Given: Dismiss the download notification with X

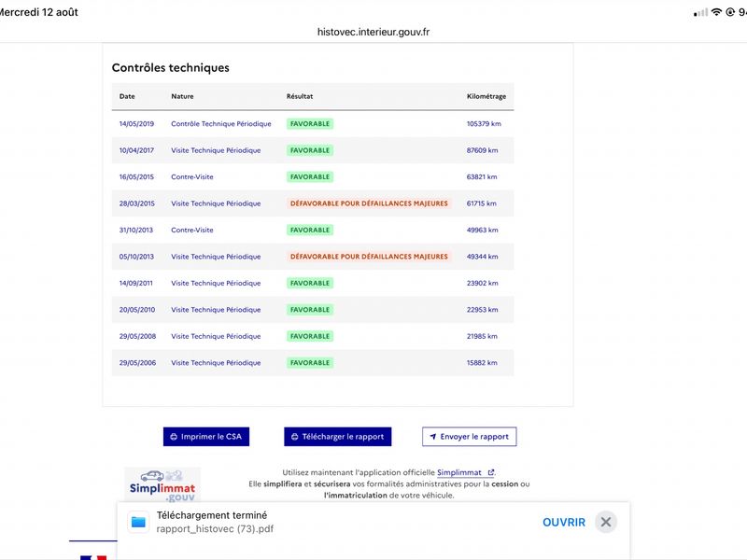Looking at the screenshot, I should 605,522.
